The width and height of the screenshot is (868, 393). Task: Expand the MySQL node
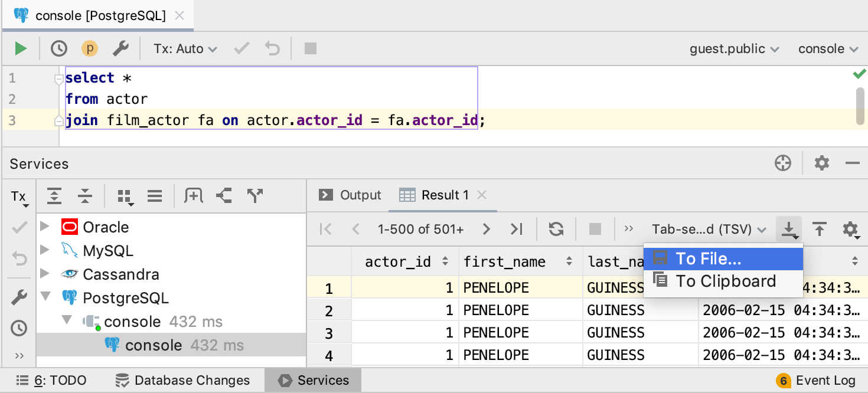click(x=45, y=250)
